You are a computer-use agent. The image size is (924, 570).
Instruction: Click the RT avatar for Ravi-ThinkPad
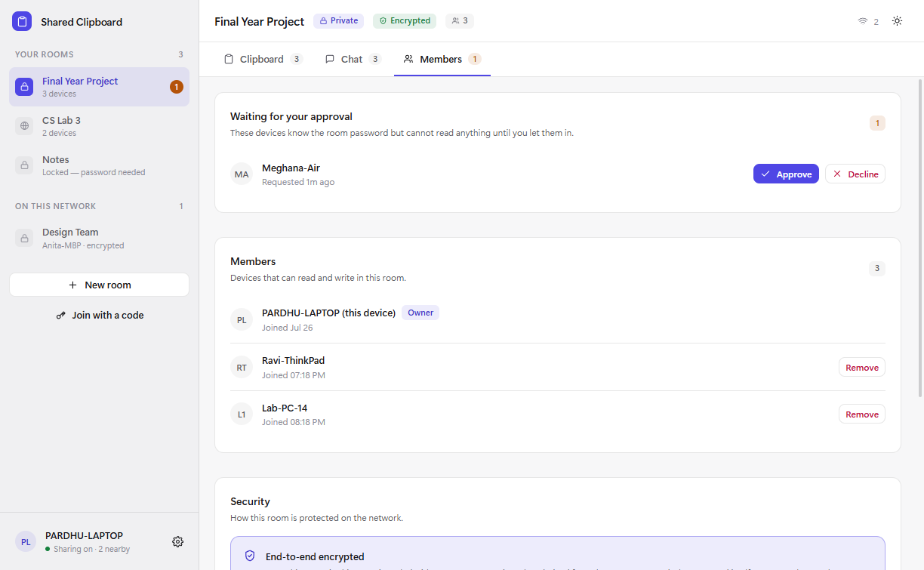click(x=242, y=368)
